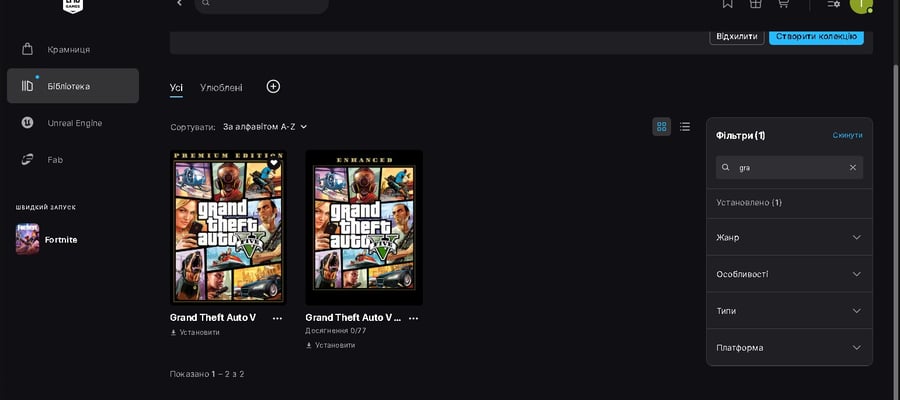Screen dimensions: 900x400
Task: Click the Fab sidebar icon
Action: [27, 160]
